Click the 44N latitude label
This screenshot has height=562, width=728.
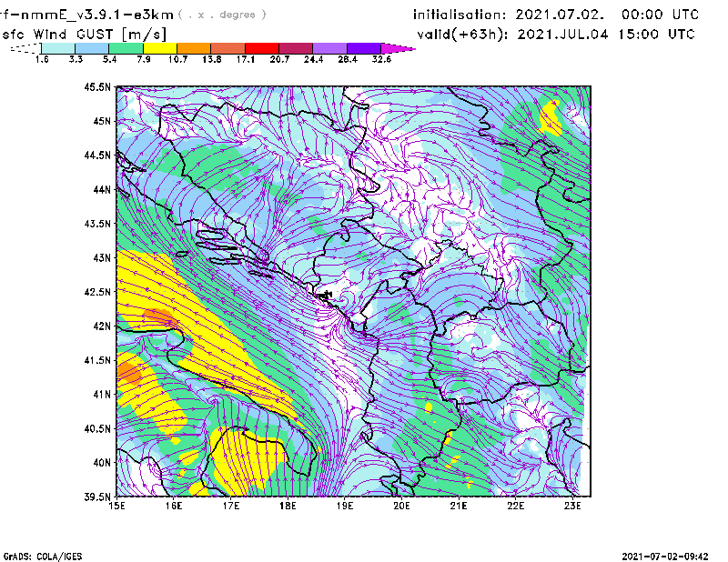coord(102,189)
